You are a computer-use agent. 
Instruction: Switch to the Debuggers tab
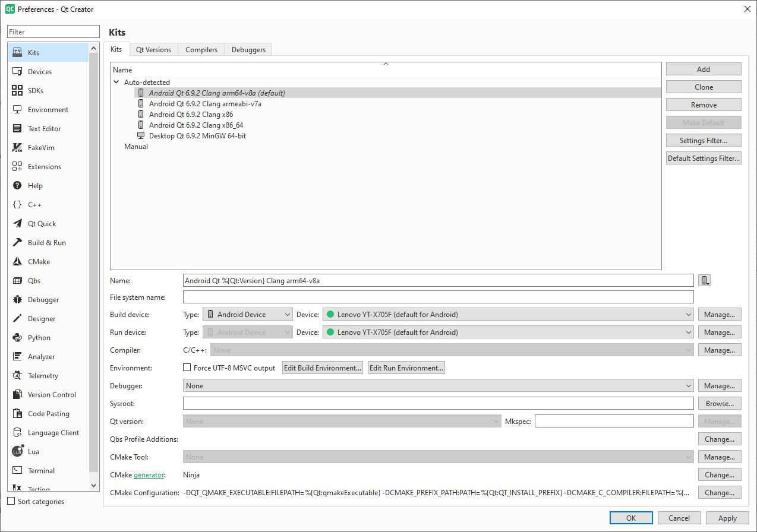click(248, 50)
